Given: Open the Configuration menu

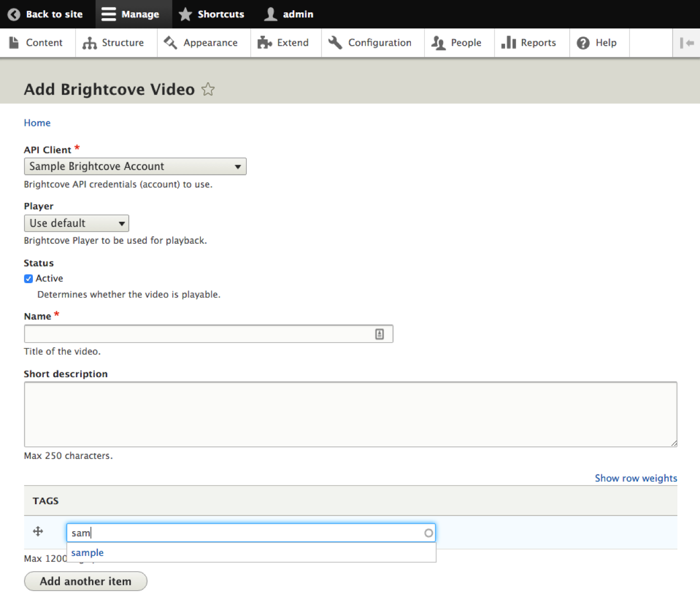Looking at the screenshot, I should tap(380, 43).
